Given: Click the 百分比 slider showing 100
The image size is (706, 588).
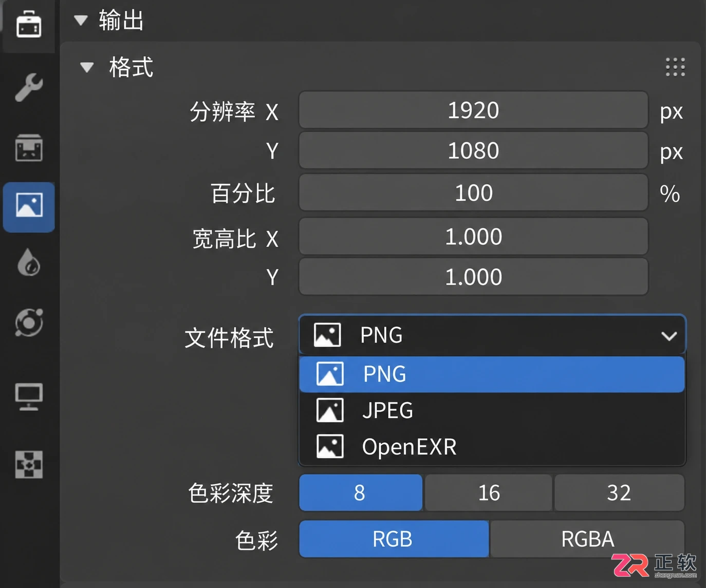Looking at the screenshot, I should coord(473,193).
